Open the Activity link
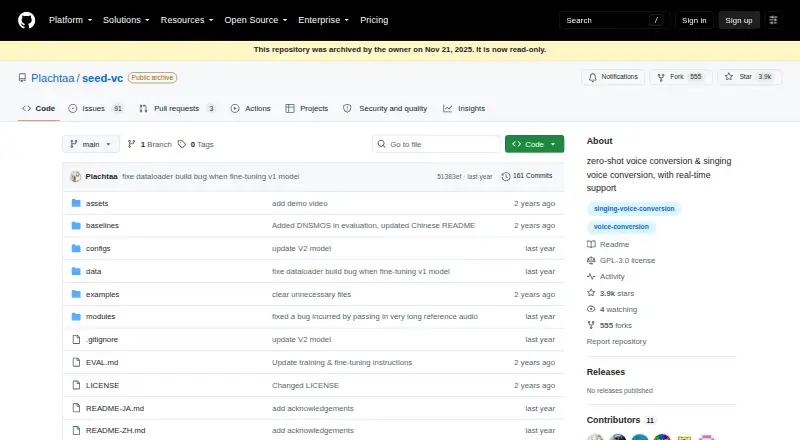This screenshot has width=800, height=440. tap(606, 277)
